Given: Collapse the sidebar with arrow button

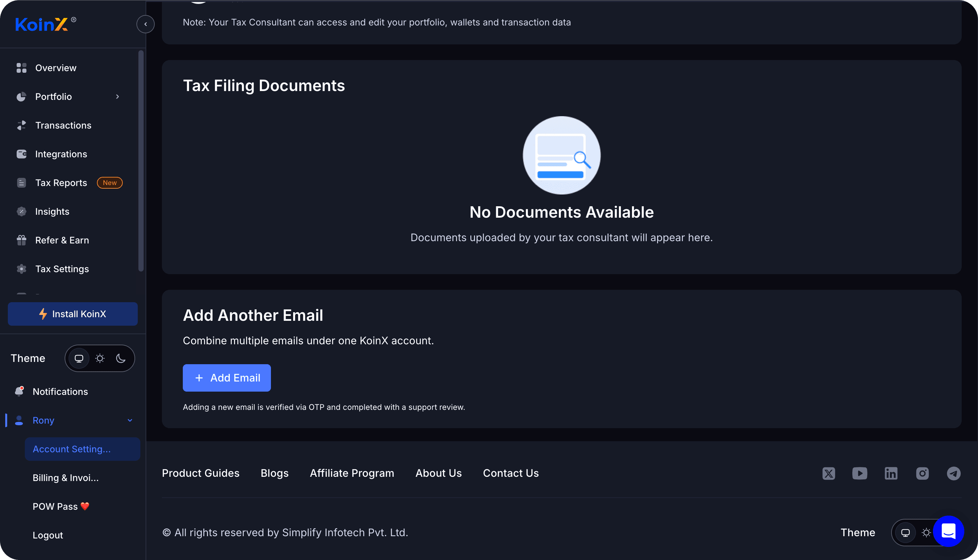Looking at the screenshot, I should 146,24.
